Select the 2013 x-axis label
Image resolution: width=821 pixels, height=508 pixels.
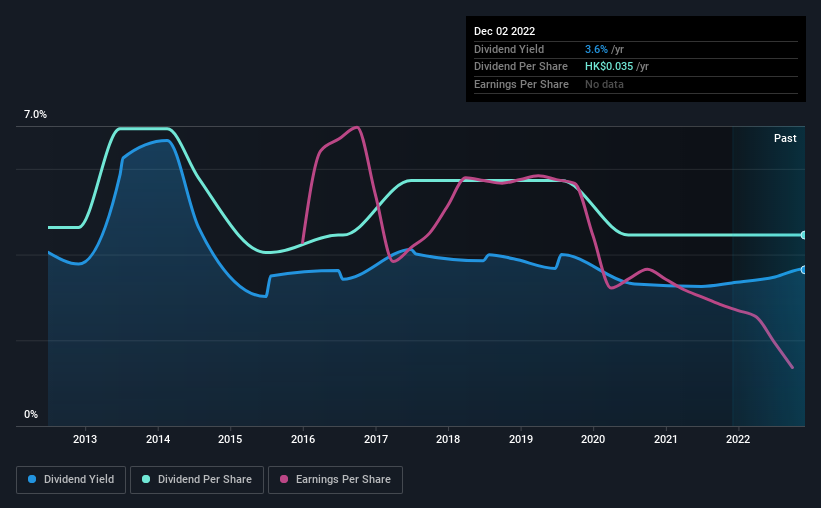[85, 439]
